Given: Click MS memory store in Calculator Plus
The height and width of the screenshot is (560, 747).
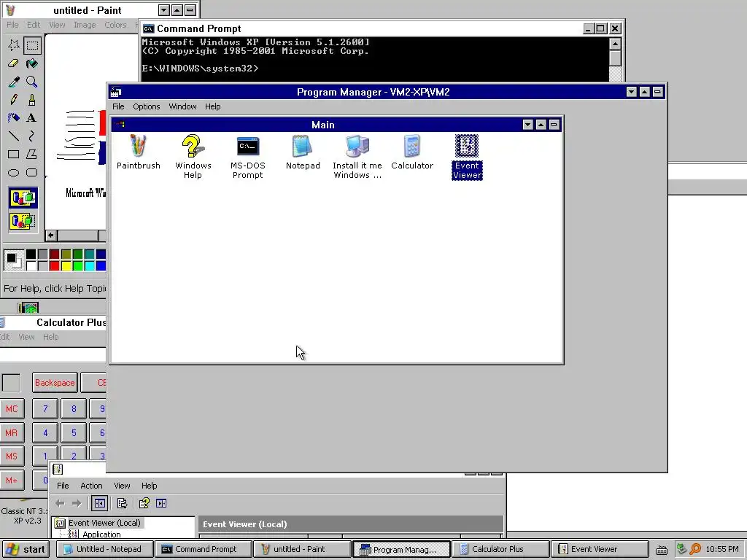Looking at the screenshot, I should click(12, 456).
